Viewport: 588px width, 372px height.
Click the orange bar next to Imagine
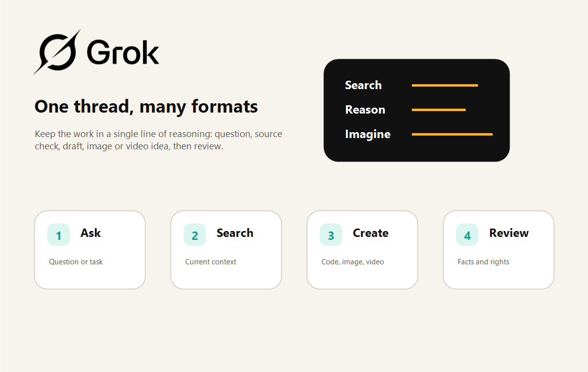(x=452, y=134)
